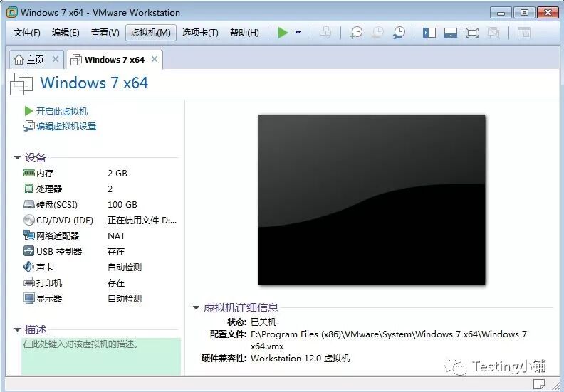Click the green power-on play icon in toolbar

coord(283,33)
